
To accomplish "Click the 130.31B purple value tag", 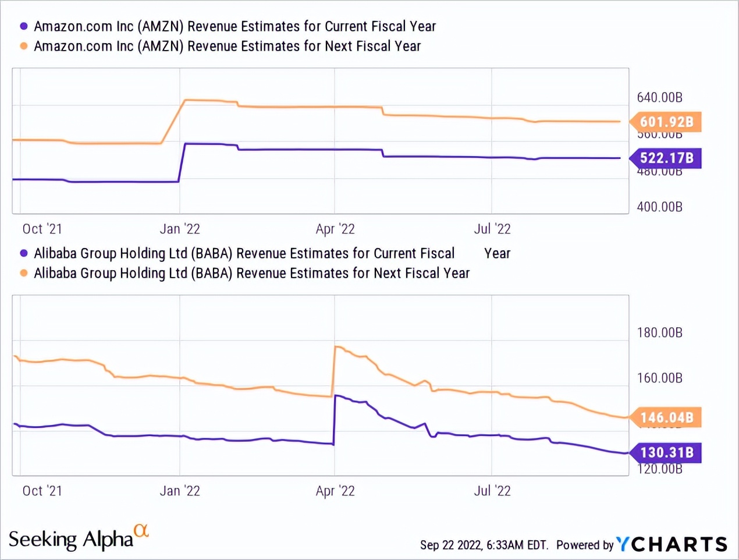I will click(666, 453).
